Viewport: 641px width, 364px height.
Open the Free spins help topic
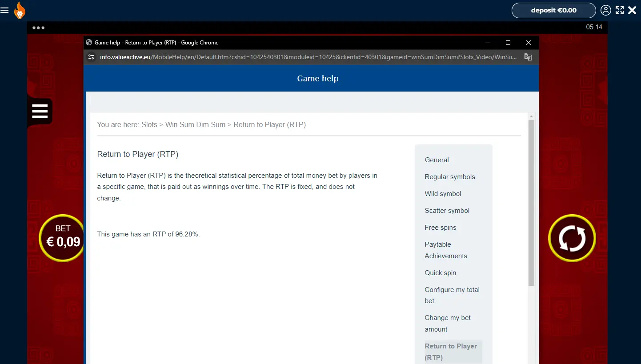(x=441, y=228)
